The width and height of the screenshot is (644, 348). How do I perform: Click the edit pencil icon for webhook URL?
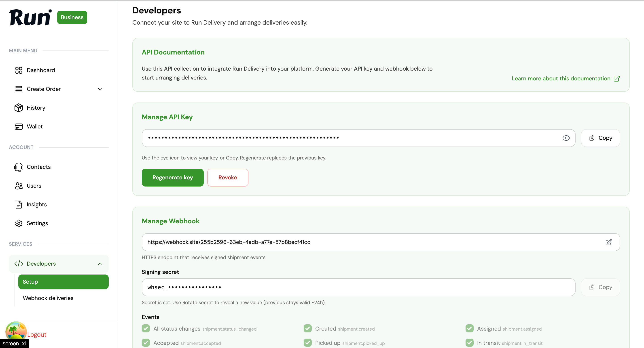coord(608,242)
